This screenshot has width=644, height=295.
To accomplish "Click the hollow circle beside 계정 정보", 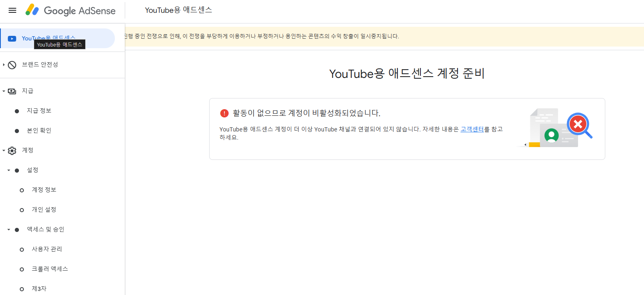I will tap(22, 190).
